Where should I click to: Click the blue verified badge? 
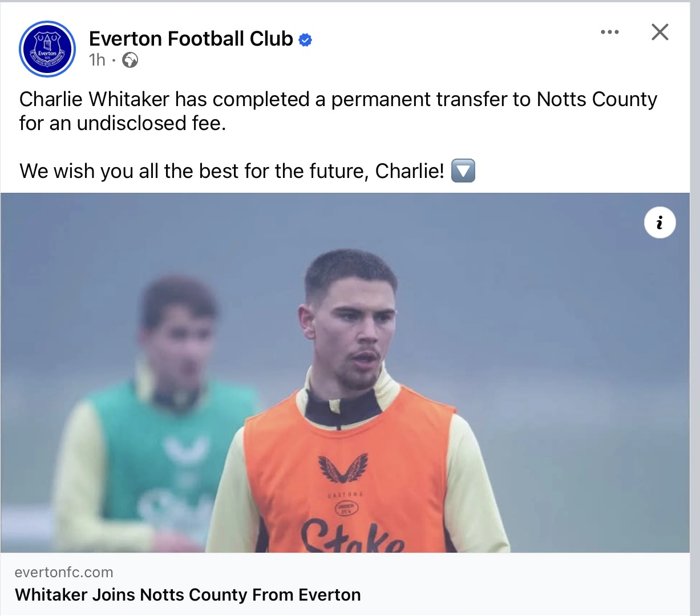pyautogui.click(x=306, y=40)
